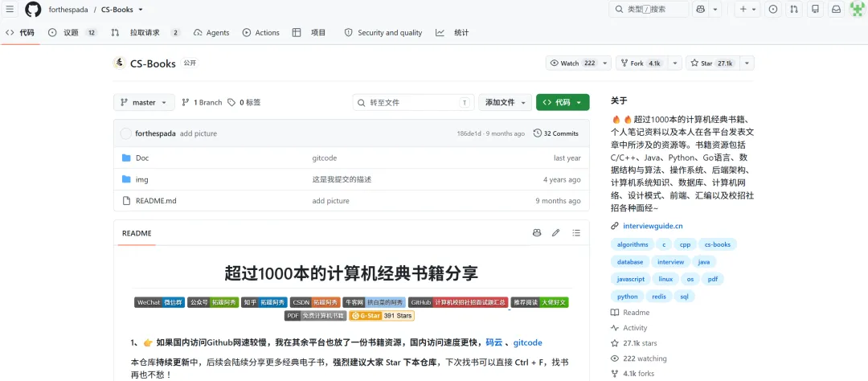Open the create new plus menu

point(748,10)
